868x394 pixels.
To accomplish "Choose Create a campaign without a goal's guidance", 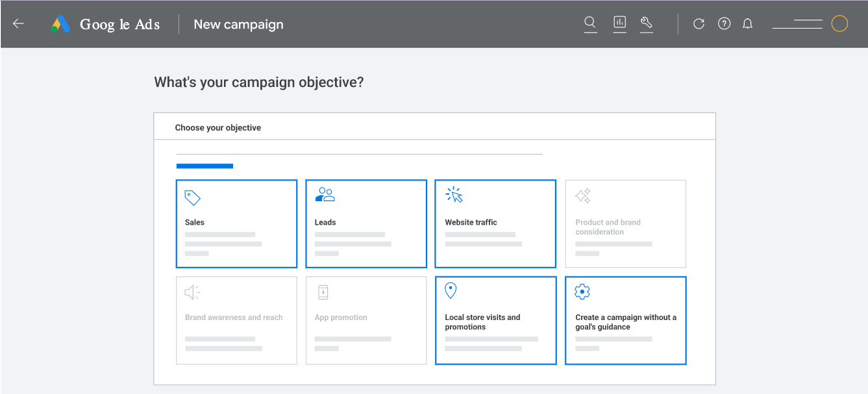I will 626,321.
